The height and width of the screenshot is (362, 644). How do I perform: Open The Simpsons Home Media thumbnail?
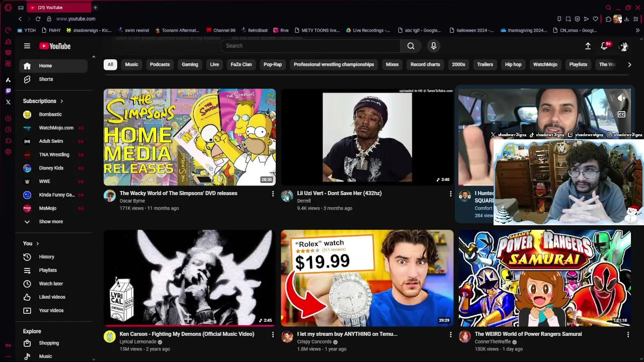click(x=190, y=137)
